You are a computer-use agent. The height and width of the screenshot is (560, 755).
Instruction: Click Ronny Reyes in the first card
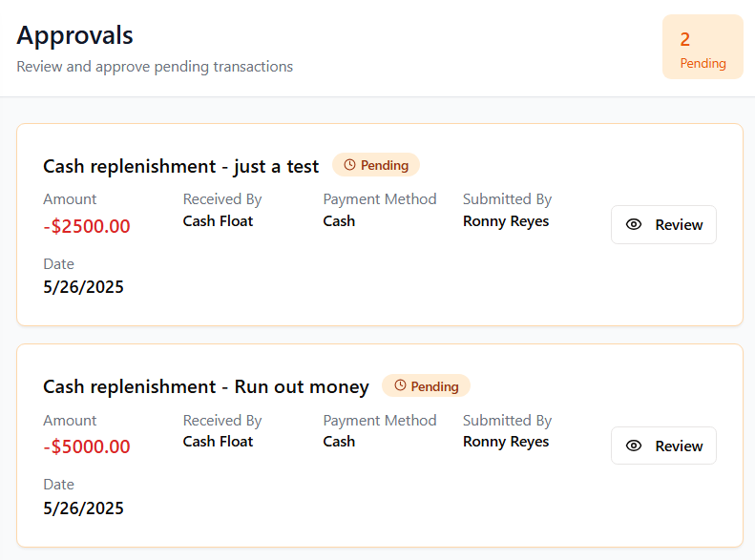coord(506,221)
